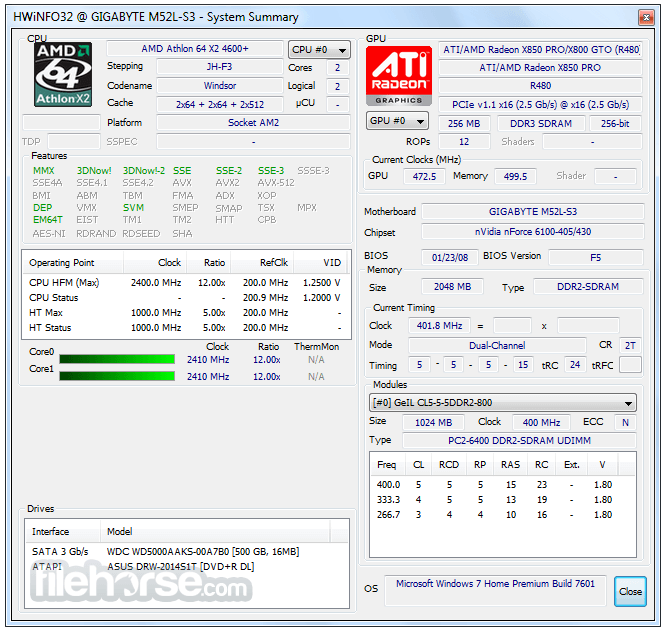Click the JH-F3 stepping field
Image resolution: width=665 pixels, height=632 pixels.
coord(219,67)
